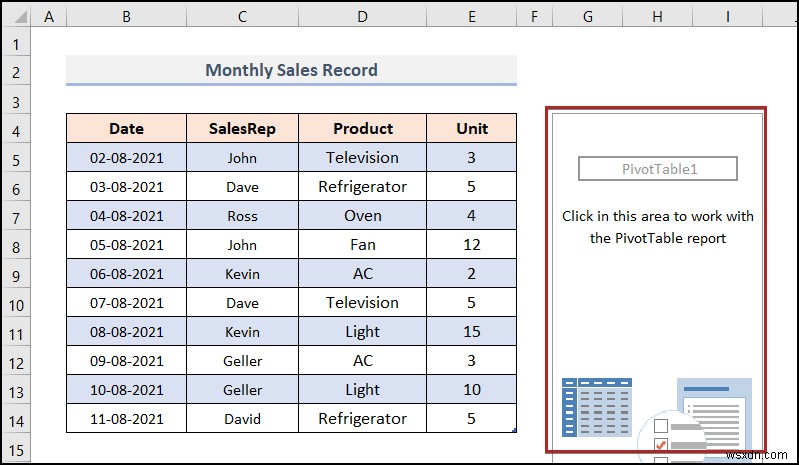Screen dimensions: 799x465
Task: Click the Unit header cell
Action: (x=471, y=128)
